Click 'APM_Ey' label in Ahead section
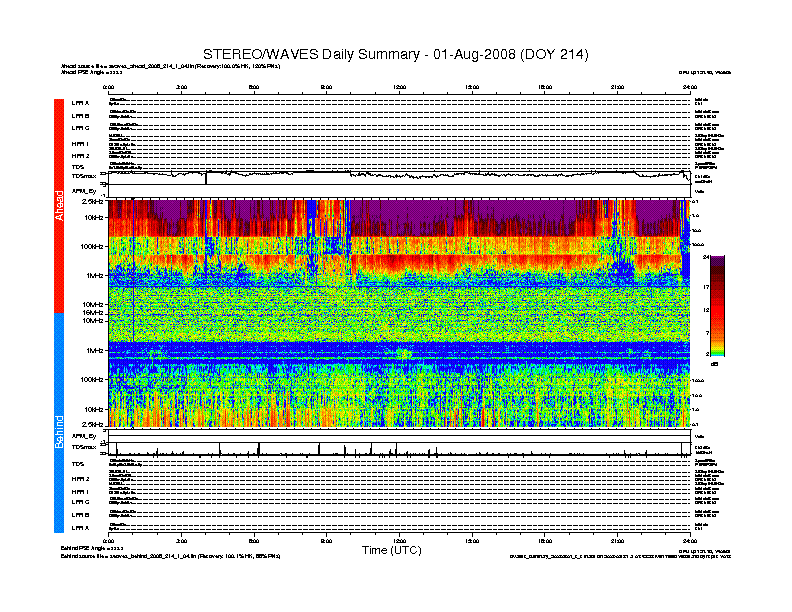This screenshot has height=612, width=792. 83,191
